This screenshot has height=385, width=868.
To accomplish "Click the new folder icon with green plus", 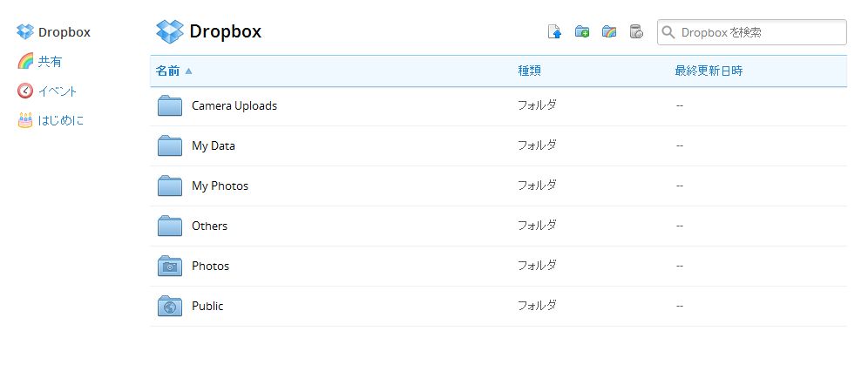I will 582,32.
